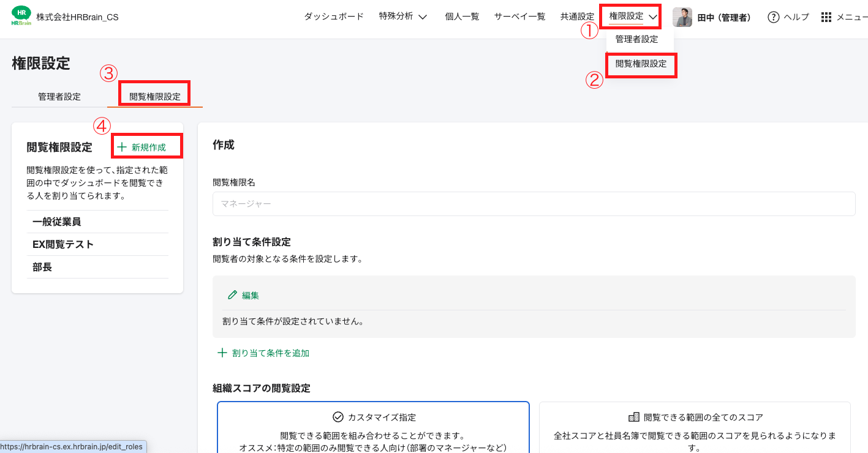Click the HRBrain logo icon
Viewport: 868px width, 453px height.
[21, 17]
